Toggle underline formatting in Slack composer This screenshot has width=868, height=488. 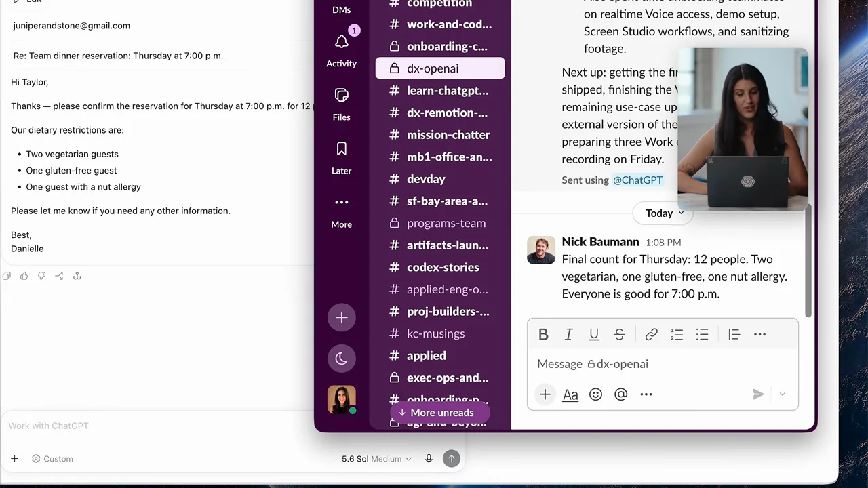[x=594, y=334]
